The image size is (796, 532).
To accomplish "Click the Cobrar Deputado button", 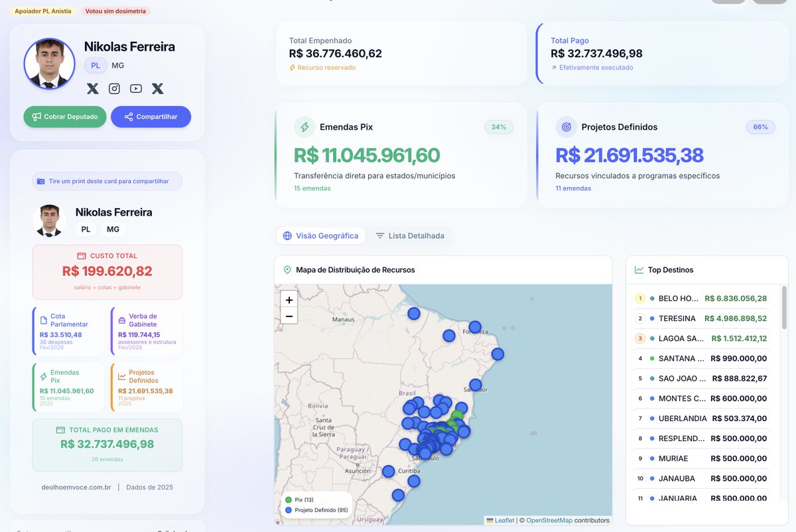I will pyautogui.click(x=65, y=117).
